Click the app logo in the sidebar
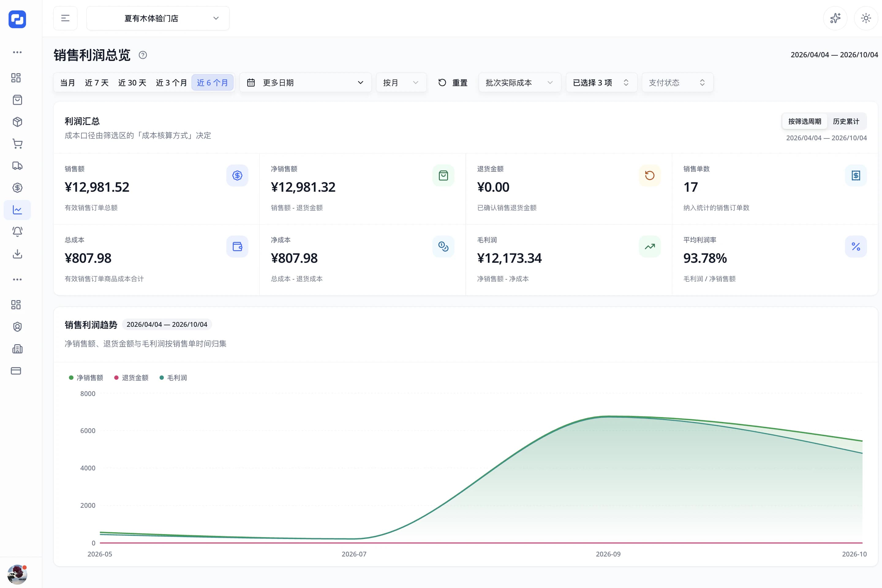 (17, 19)
